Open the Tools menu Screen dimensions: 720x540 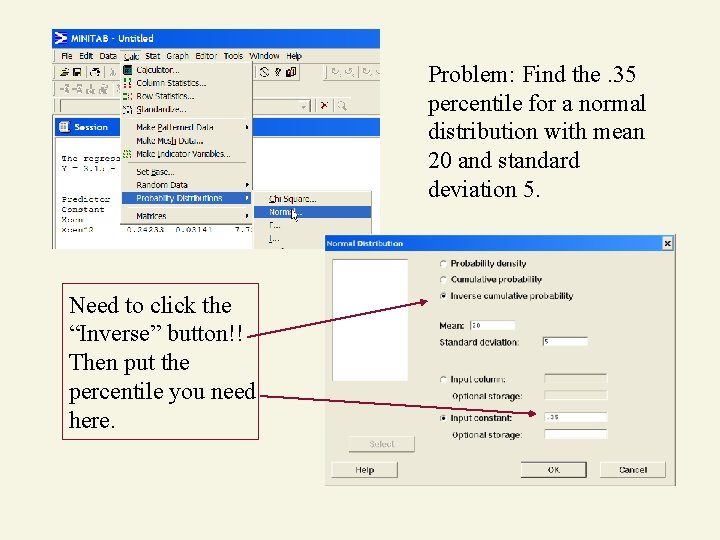click(233, 56)
